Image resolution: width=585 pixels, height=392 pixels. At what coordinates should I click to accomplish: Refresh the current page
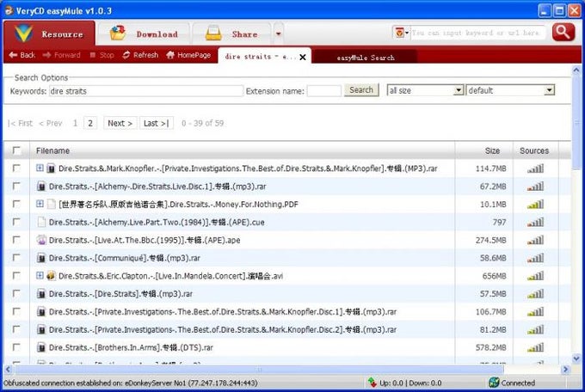click(140, 55)
